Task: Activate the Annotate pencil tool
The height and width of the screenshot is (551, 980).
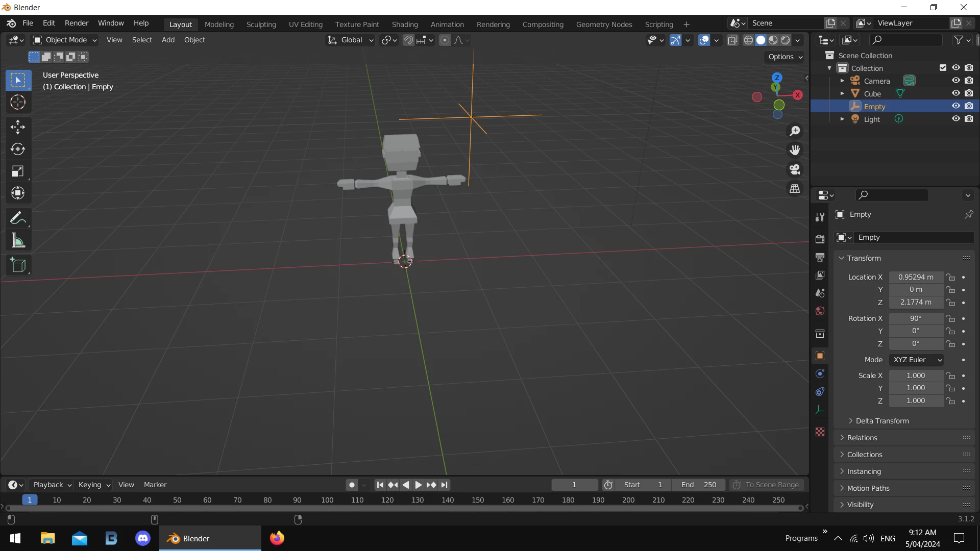Action: 18,218
